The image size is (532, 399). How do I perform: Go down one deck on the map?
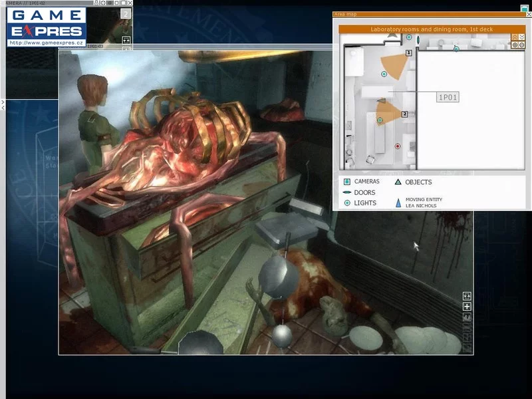tap(522, 37)
